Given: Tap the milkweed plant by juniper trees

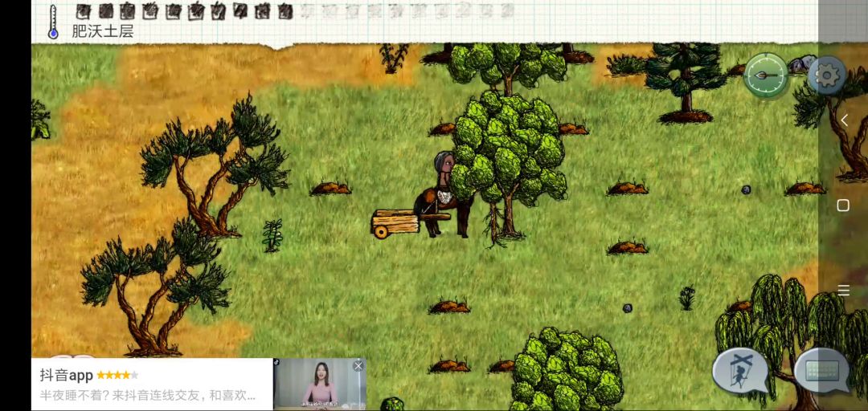Looking at the screenshot, I should coord(272,236).
